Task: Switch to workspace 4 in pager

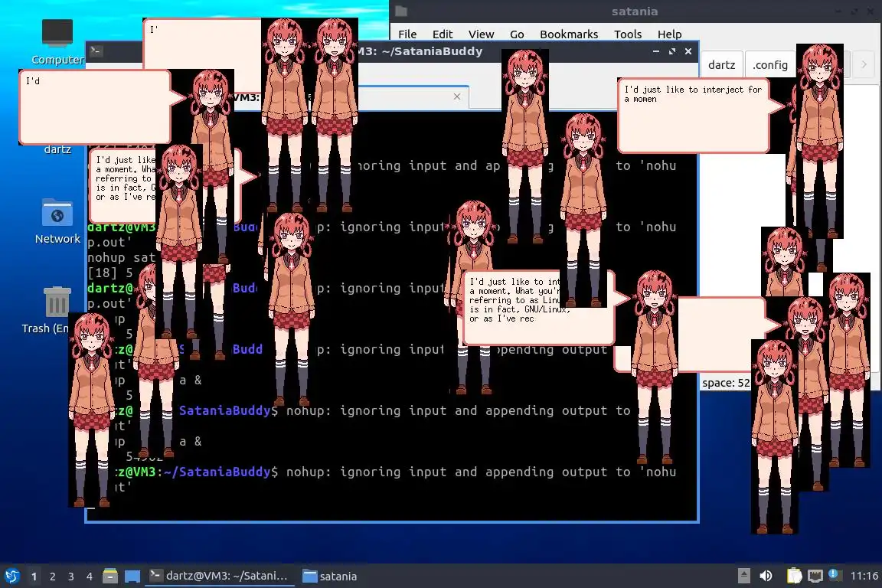Action: 89,577
